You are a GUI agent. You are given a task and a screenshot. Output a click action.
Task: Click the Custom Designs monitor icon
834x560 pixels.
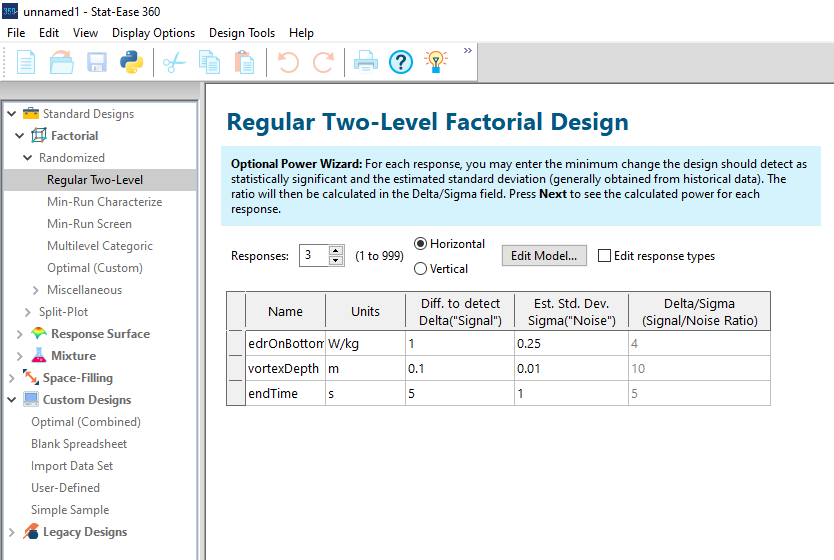tap(31, 399)
